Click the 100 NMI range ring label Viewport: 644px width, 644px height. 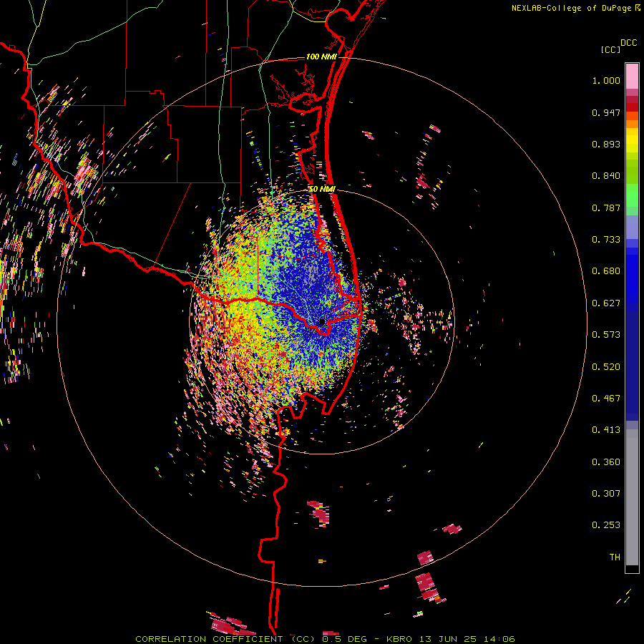point(321,57)
